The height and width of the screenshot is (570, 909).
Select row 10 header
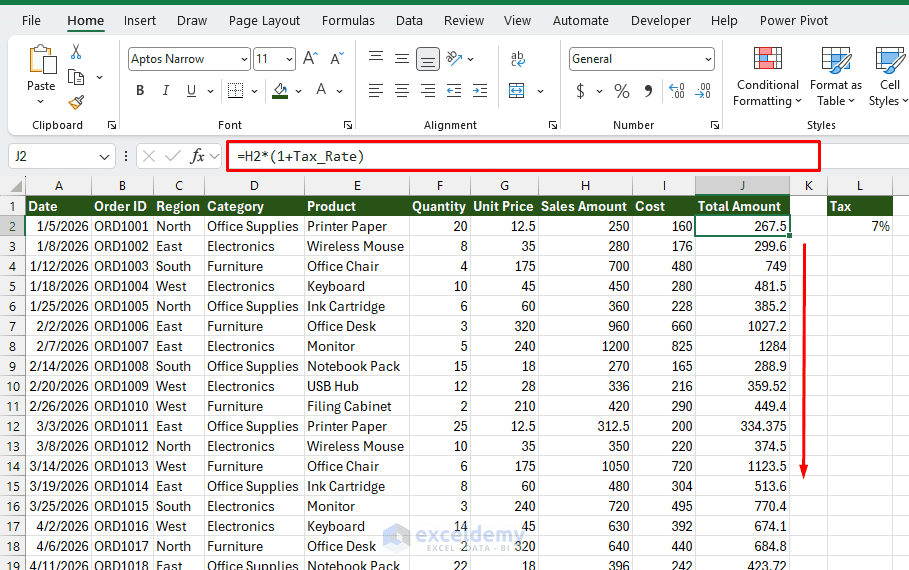[13, 386]
